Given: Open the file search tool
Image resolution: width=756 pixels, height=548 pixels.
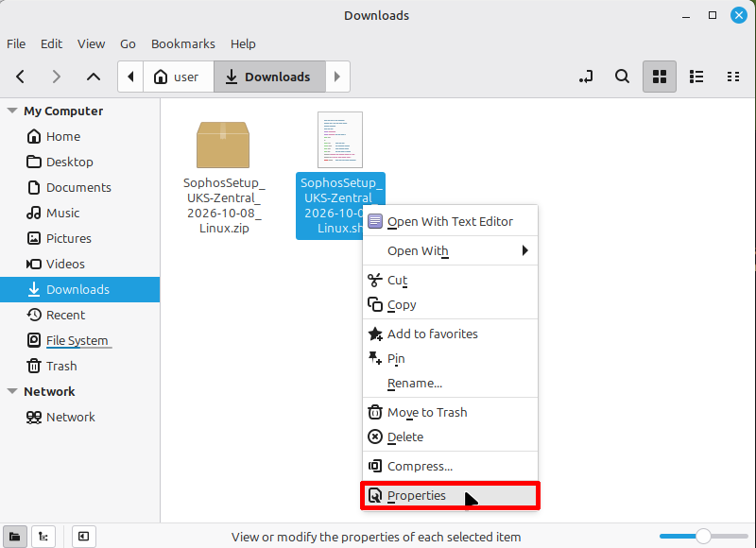Looking at the screenshot, I should click(x=623, y=77).
